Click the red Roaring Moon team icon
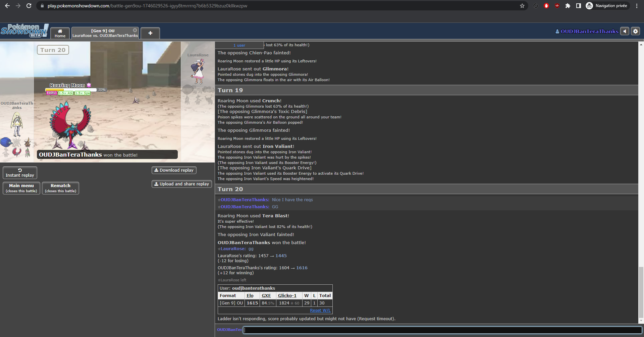The height and width of the screenshot is (337, 644). tap(16, 152)
